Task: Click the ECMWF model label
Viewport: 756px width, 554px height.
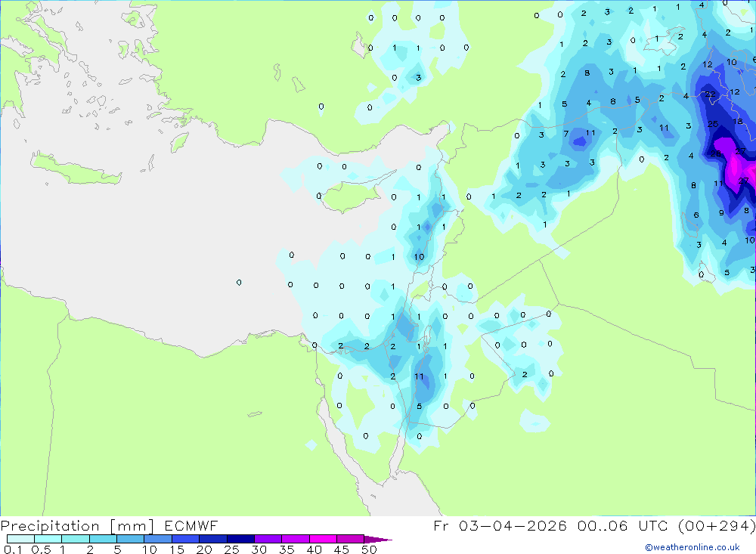Action: [191, 525]
